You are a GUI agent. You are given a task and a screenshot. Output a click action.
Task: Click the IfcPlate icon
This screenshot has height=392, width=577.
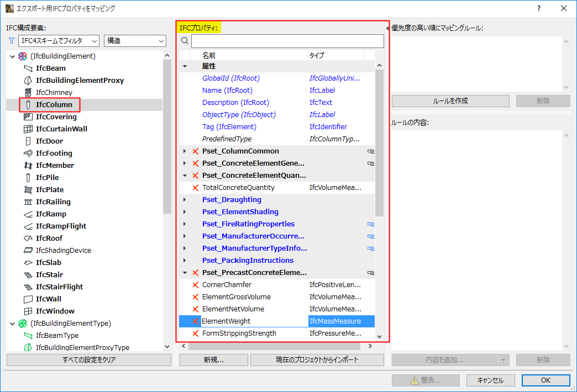pos(28,190)
